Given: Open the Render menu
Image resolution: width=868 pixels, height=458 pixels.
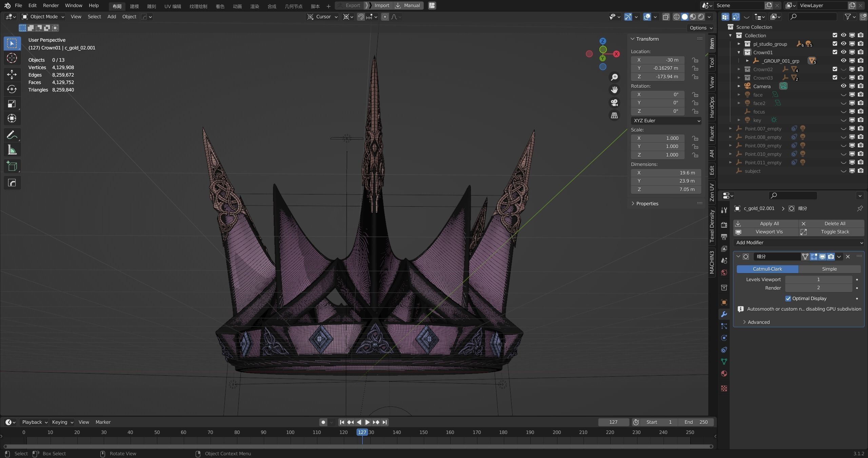Looking at the screenshot, I should [51, 5].
